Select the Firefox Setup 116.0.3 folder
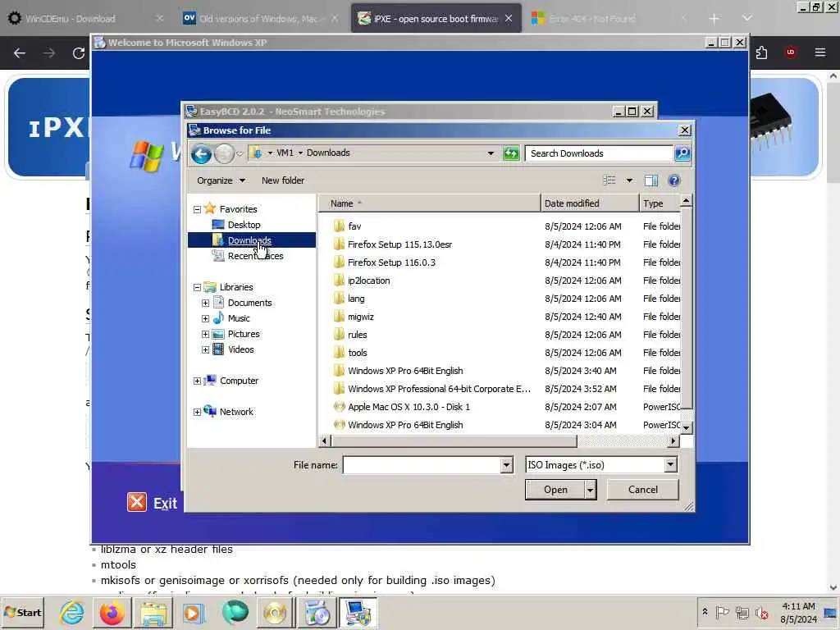 pos(391,263)
